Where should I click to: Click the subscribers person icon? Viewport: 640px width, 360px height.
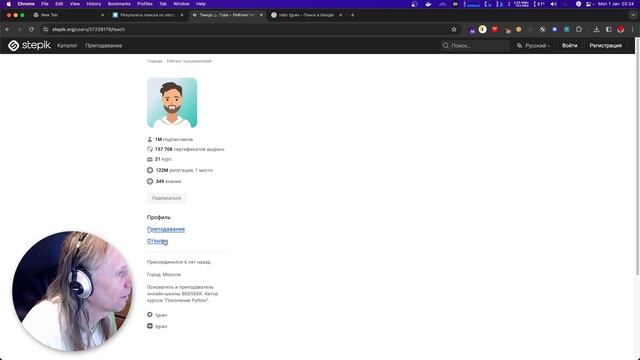pyautogui.click(x=150, y=139)
